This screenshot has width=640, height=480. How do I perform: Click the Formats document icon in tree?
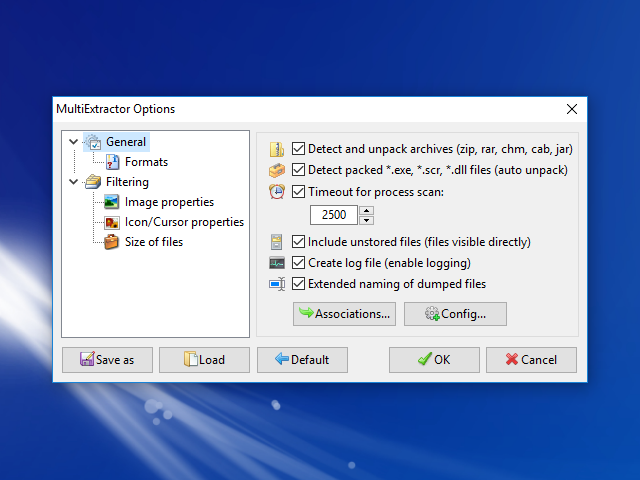(112, 162)
